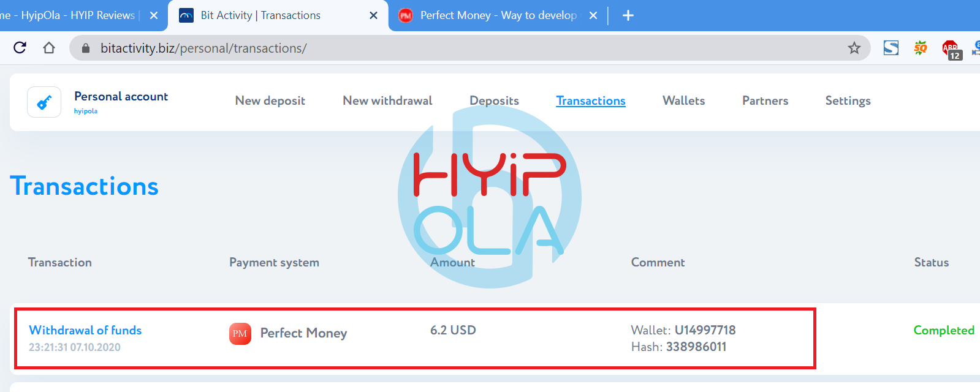Click the green Completed status
Image resolution: width=980 pixels, height=392 pixels.
(944, 330)
